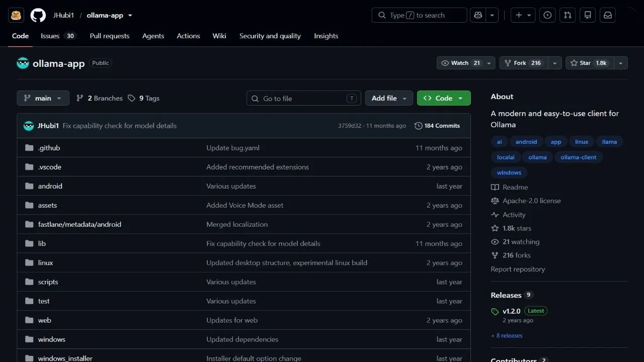Image resolution: width=644 pixels, height=362 pixels.
Task: Open the GitHub homepage logo
Action: point(38,15)
